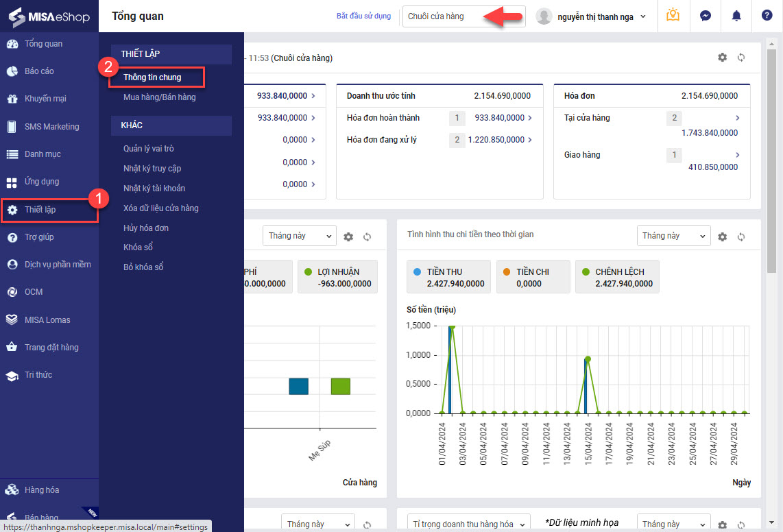
Task: Open Hóa đơn hoàn thành details
Action: (530, 118)
